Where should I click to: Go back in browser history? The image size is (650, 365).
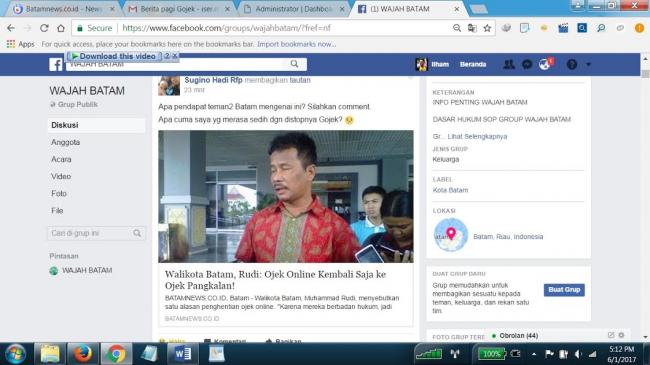[11, 28]
